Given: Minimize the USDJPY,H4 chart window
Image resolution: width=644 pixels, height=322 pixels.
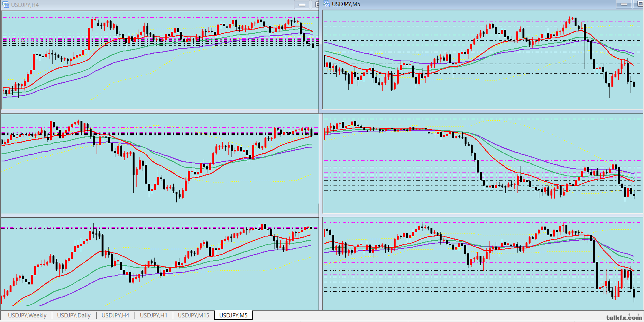Looking at the screenshot, I should click(x=302, y=5).
